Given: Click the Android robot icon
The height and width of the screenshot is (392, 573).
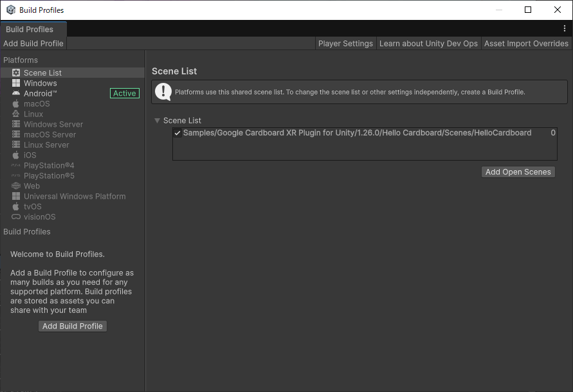Looking at the screenshot, I should (x=16, y=93).
